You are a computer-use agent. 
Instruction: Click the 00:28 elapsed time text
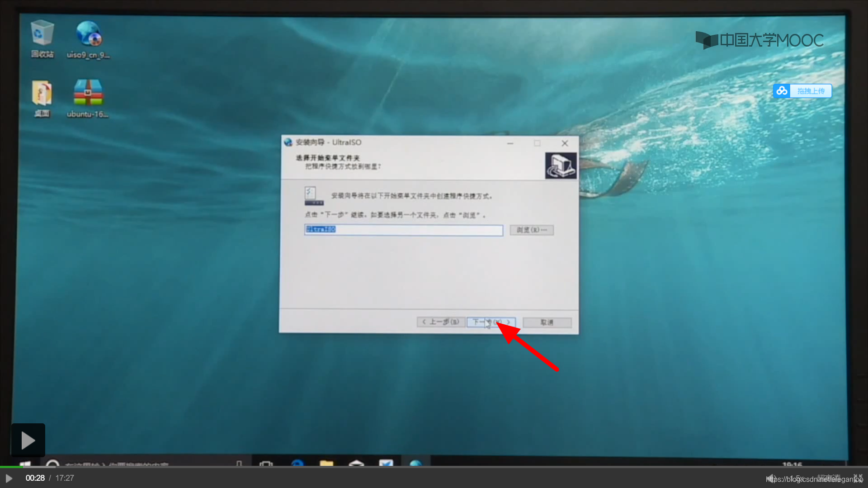tap(35, 478)
